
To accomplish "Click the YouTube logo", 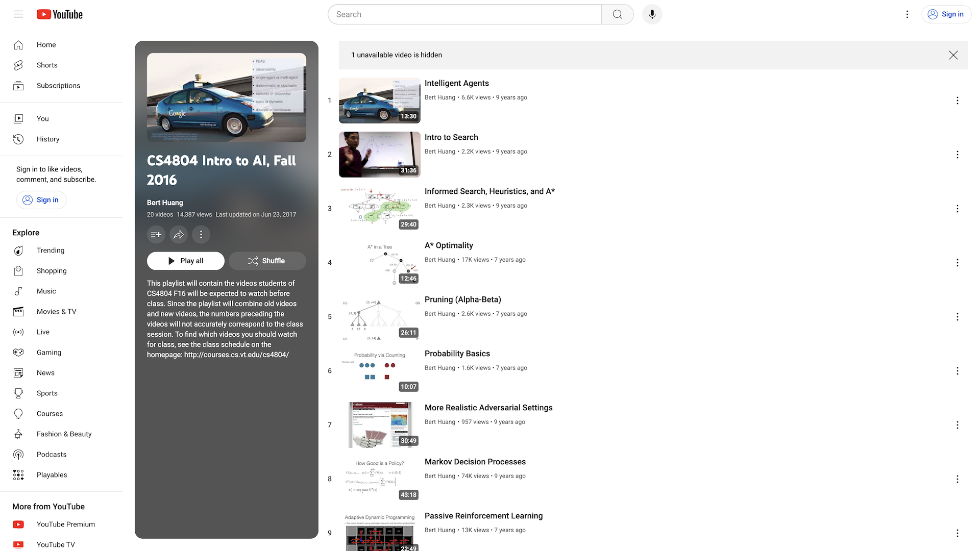I will (x=60, y=14).
